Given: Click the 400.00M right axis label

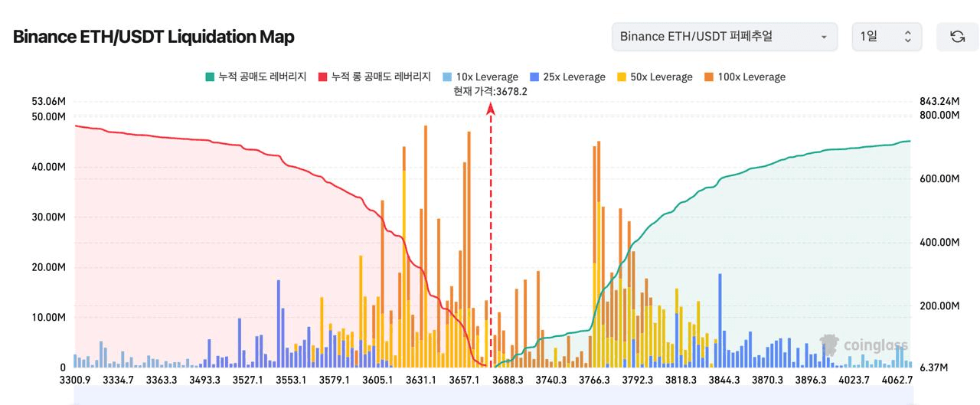Looking at the screenshot, I should [939, 243].
